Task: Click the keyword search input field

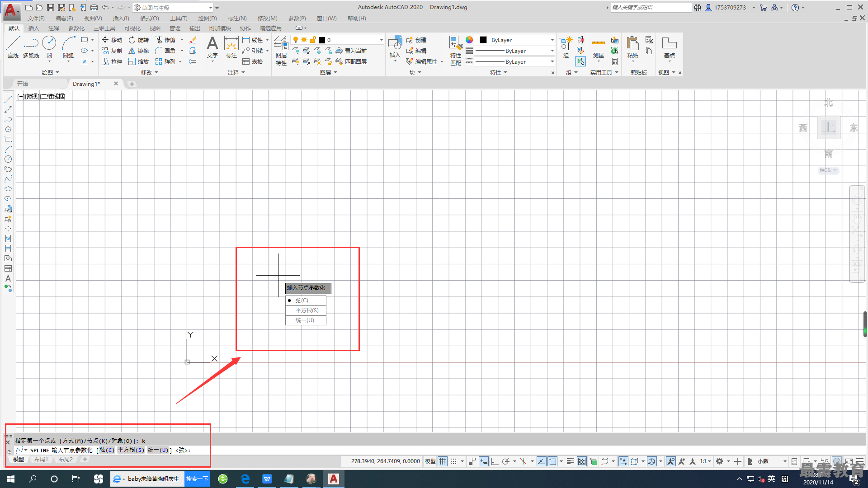Action: point(651,7)
